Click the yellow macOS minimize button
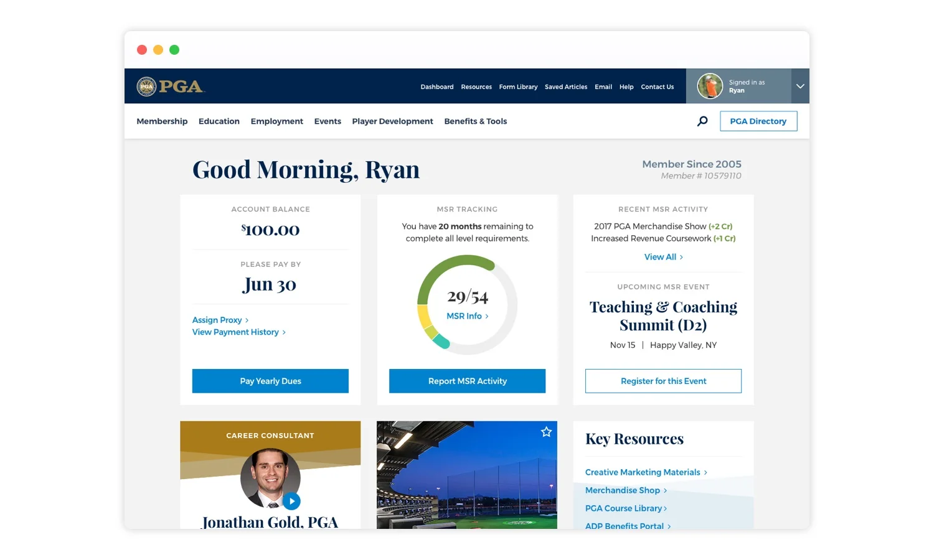The image size is (934, 560). (158, 50)
